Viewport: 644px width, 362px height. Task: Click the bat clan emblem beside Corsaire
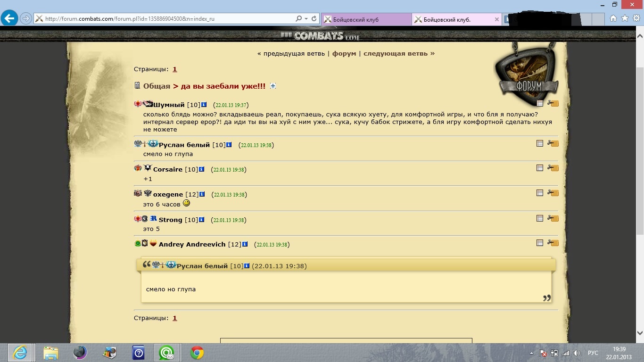pos(148,168)
